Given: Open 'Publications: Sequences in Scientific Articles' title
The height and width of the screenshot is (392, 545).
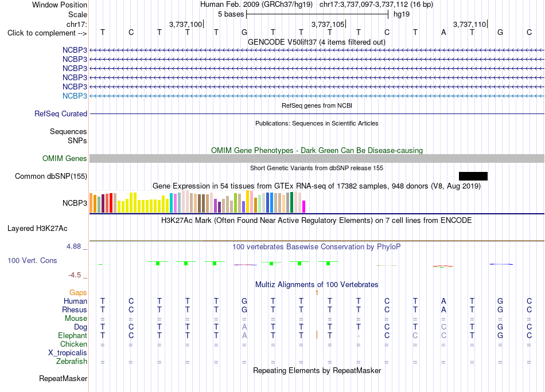Looking at the screenshot, I should point(317,123).
